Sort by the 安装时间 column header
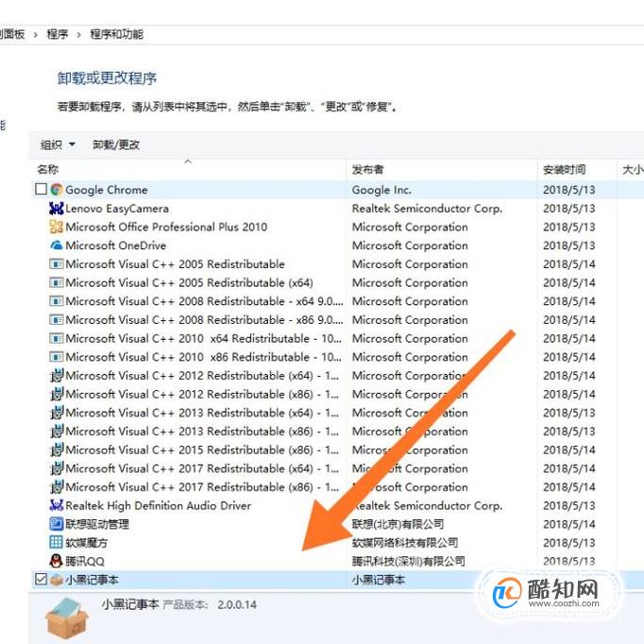 click(x=577, y=169)
